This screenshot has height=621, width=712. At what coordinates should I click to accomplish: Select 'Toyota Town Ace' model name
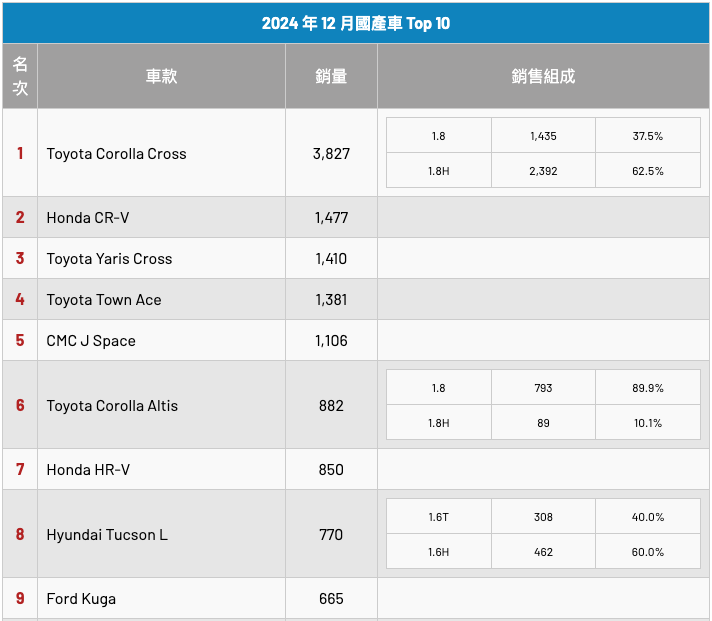click(104, 300)
